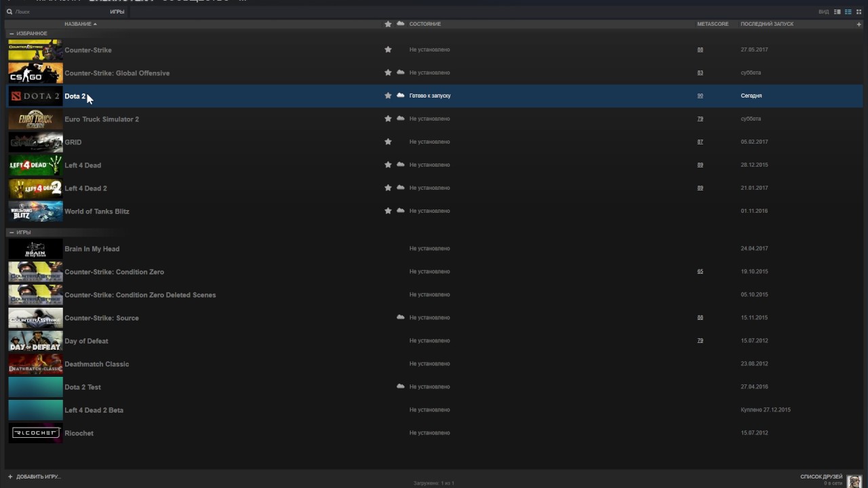
Task: Open Metascore 87 link for GRID
Action: point(700,142)
